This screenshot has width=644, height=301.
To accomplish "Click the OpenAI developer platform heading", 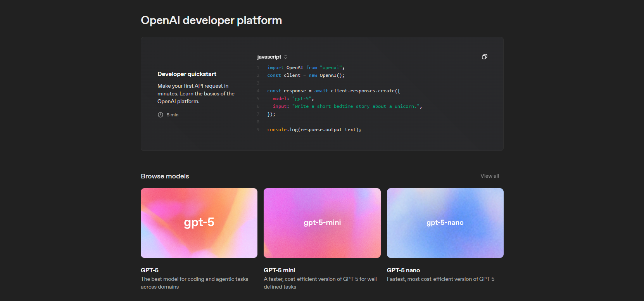I will click(211, 20).
